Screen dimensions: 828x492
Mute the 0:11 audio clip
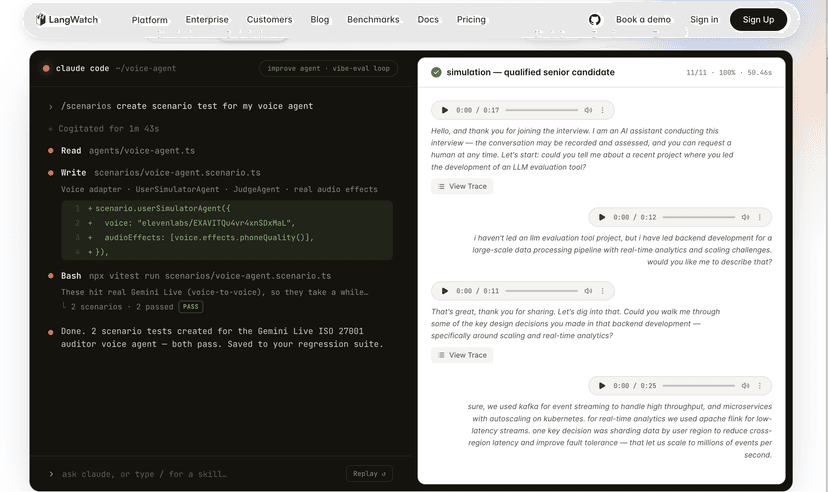pyautogui.click(x=588, y=291)
